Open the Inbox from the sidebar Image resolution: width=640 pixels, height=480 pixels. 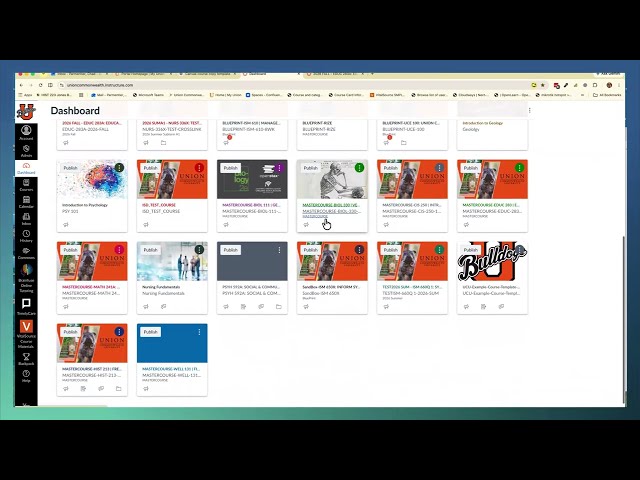tap(26, 219)
